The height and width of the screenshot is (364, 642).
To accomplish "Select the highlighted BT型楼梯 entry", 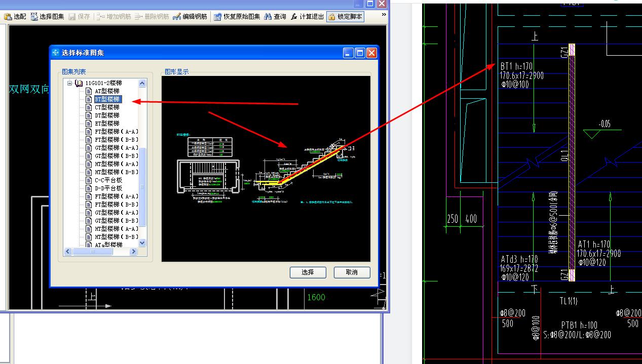I will pyautogui.click(x=107, y=99).
